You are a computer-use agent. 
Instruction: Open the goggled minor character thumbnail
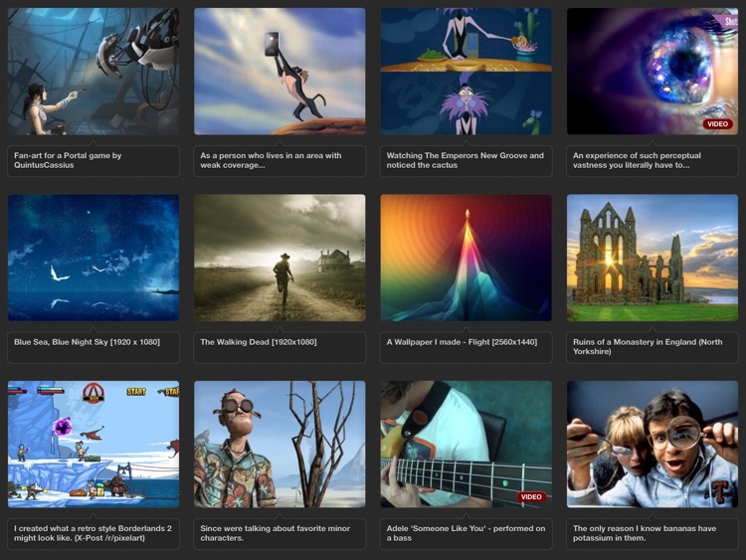(x=280, y=444)
